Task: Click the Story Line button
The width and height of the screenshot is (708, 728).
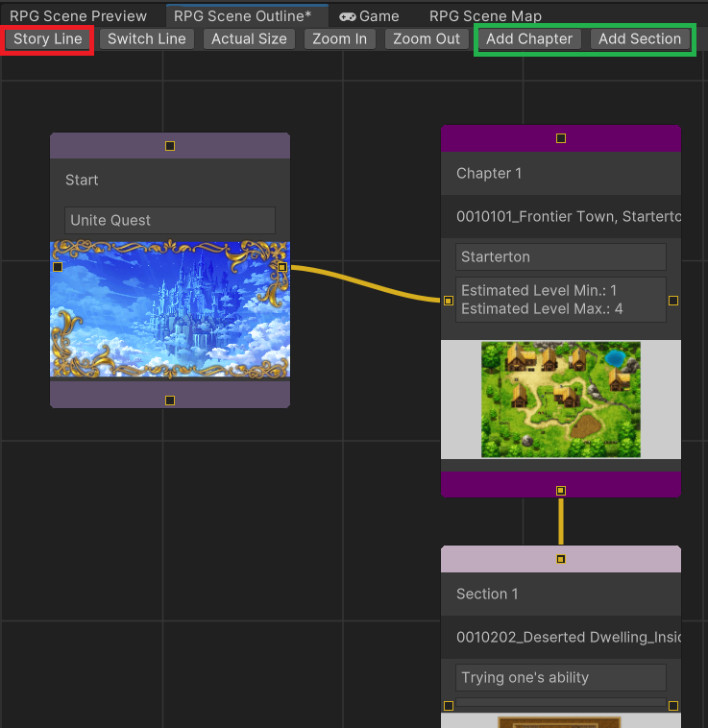Action: [x=47, y=39]
